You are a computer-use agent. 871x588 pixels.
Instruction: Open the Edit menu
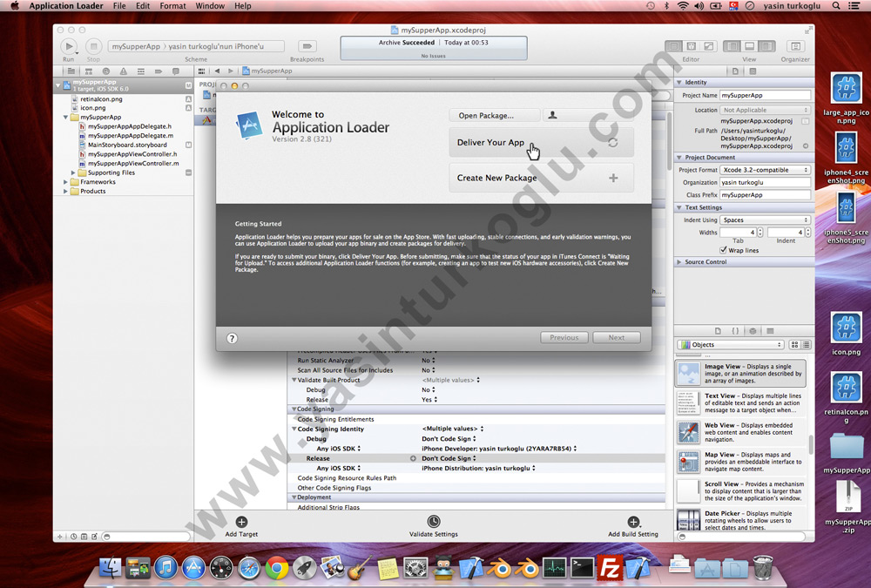point(143,6)
